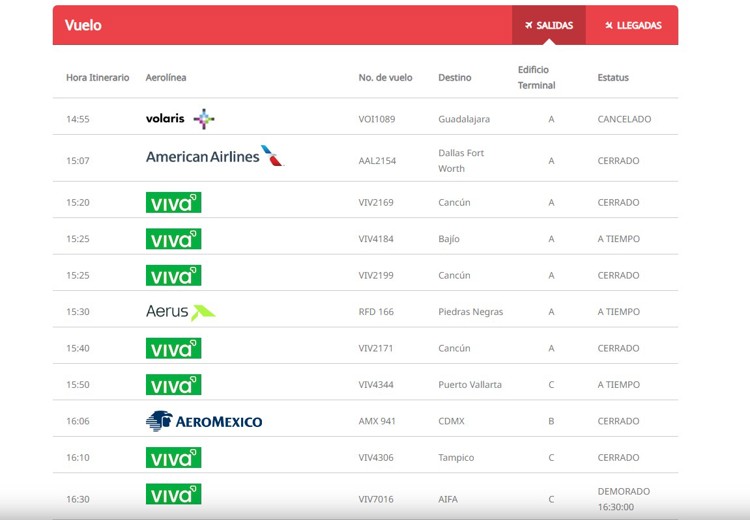Click the Hora Itinerario column header

(x=97, y=78)
